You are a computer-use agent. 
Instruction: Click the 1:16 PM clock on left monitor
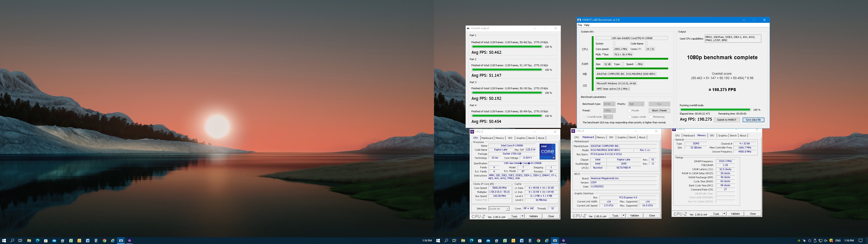427,241
